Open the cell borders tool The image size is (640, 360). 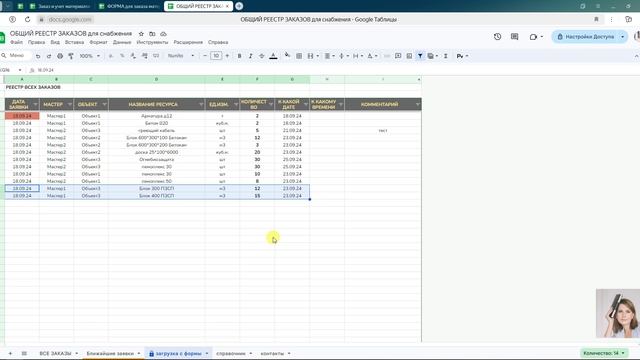coord(299,56)
